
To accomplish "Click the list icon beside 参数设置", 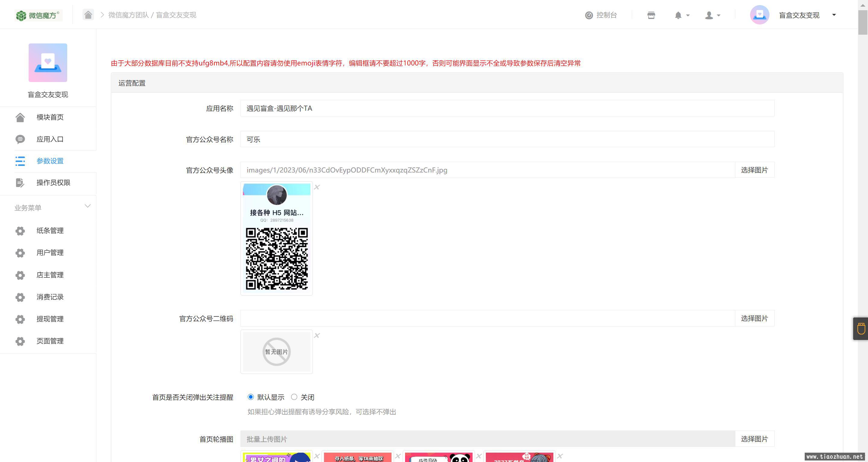I will (x=20, y=161).
